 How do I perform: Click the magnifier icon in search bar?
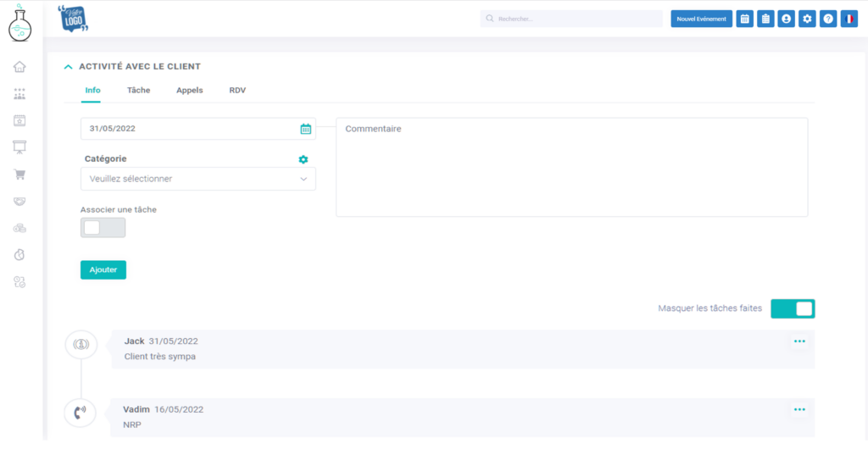coord(490,19)
